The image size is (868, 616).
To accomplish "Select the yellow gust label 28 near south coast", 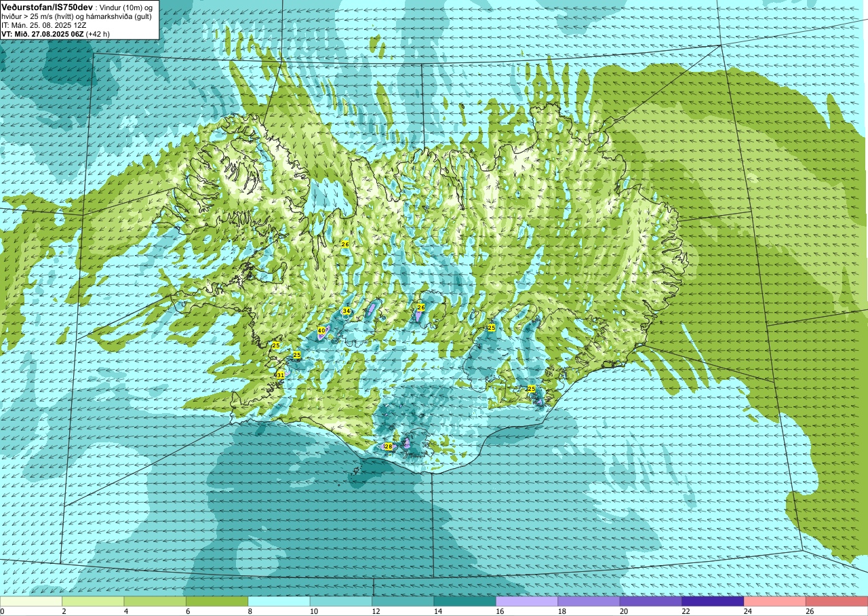I will pyautogui.click(x=389, y=446).
